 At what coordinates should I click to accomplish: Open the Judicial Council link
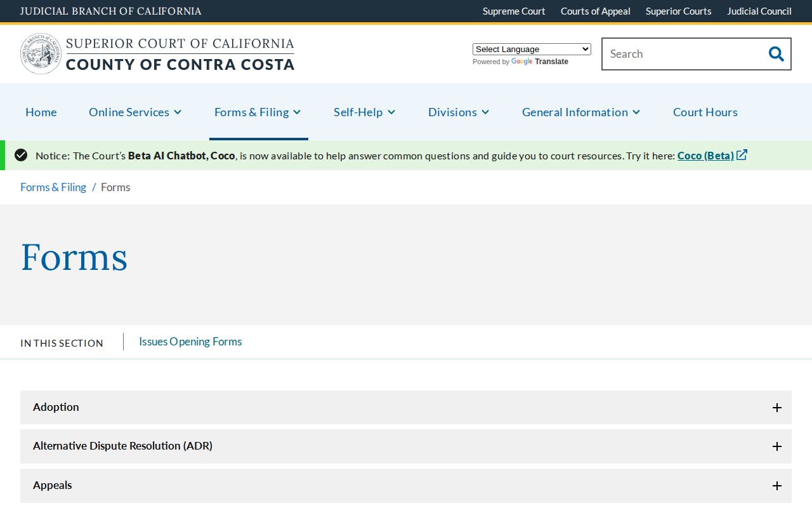(759, 11)
